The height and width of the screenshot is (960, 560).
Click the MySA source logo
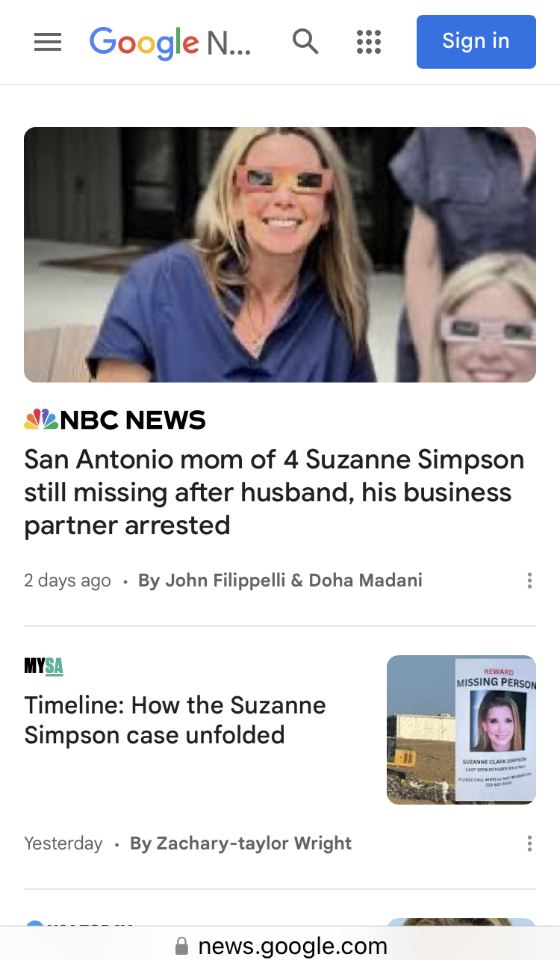(x=43, y=666)
